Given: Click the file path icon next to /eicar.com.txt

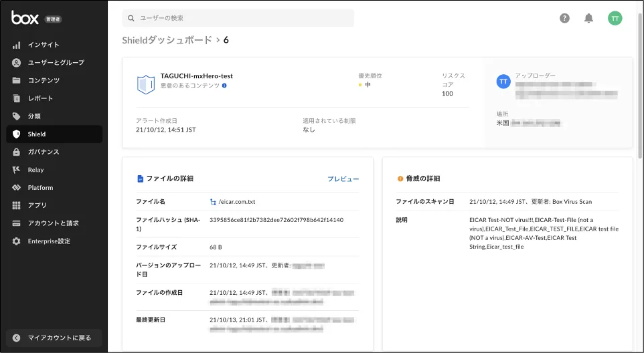Looking at the screenshot, I should click(x=213, y=201).
